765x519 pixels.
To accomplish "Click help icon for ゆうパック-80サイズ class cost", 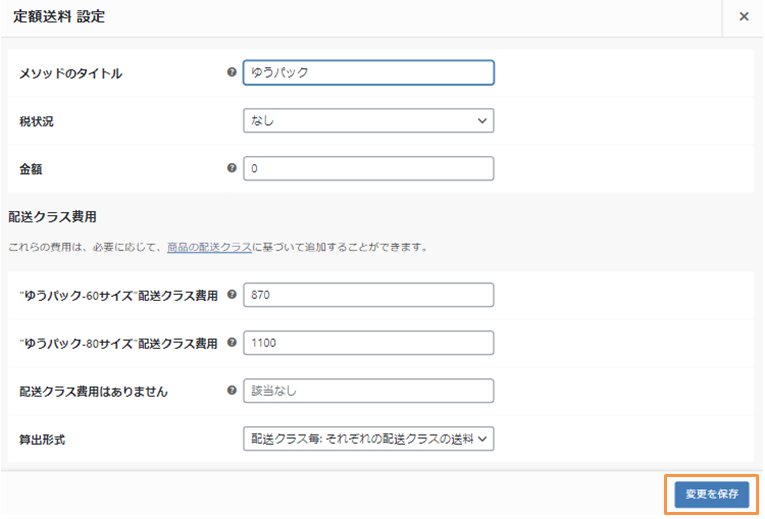I will 232,342.
